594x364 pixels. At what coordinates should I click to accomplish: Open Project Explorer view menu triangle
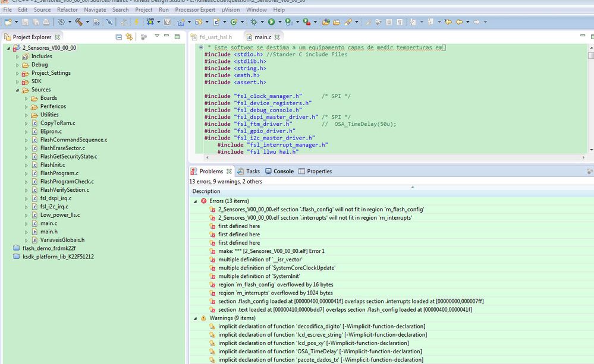(x=157, y=36)
